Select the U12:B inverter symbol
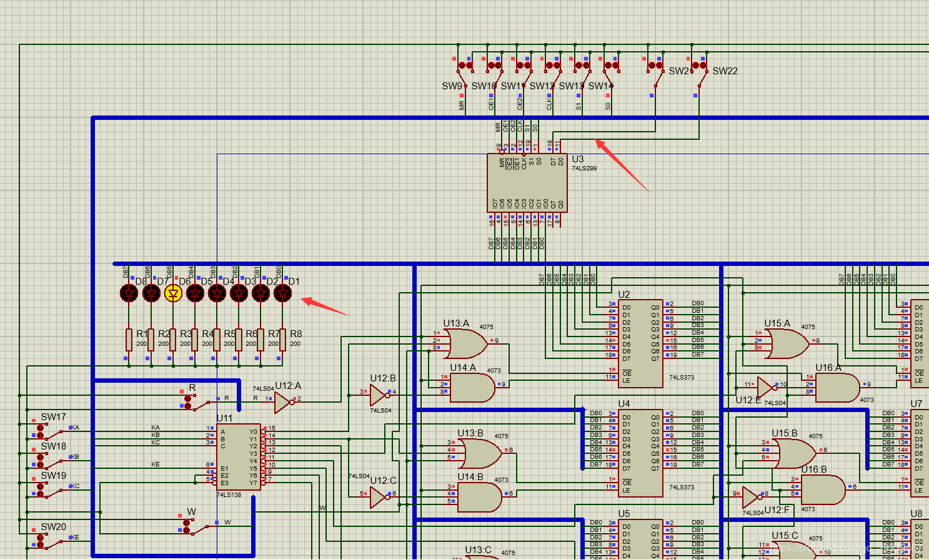929x560 pixels. click(x=379, y=395)
